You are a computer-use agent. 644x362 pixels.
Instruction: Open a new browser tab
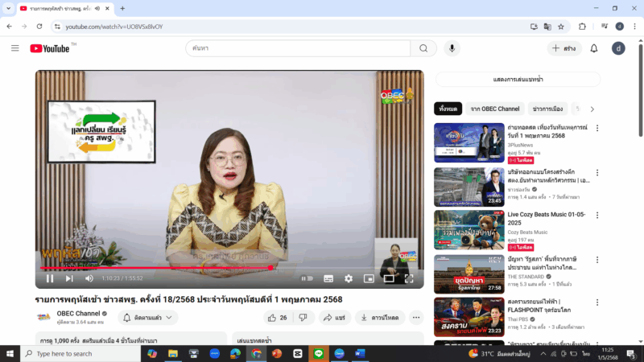[x=122, y=8]
